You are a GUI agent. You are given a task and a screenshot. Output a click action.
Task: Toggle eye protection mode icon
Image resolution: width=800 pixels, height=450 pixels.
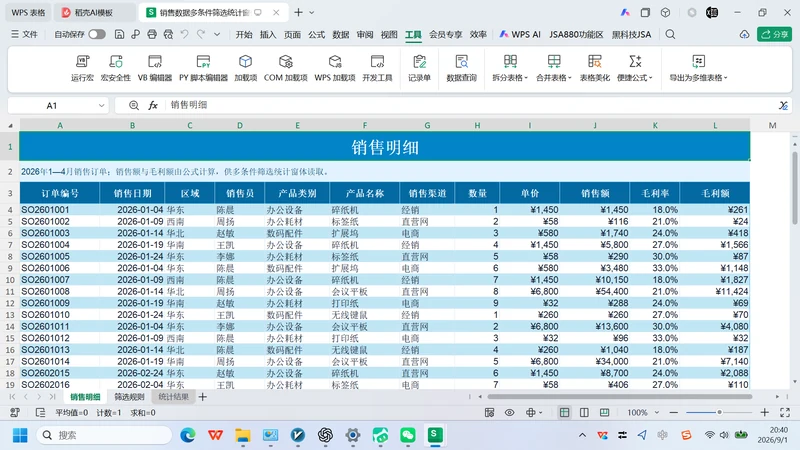(x=509, y=412)
